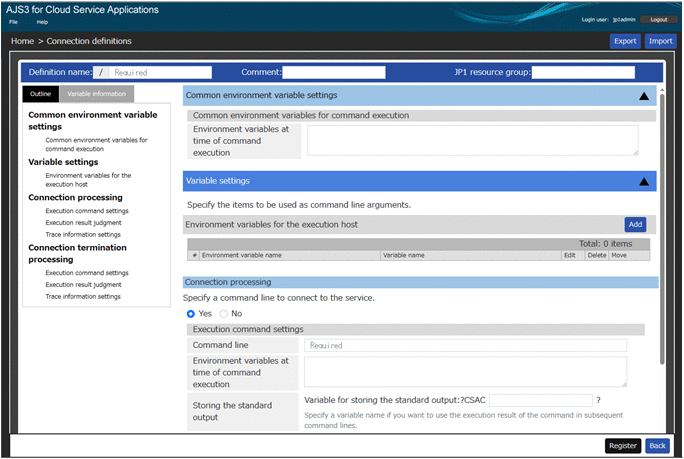Select the Yes radio button
The width and height of the screenshot is (684, 459).
point(191,313)
